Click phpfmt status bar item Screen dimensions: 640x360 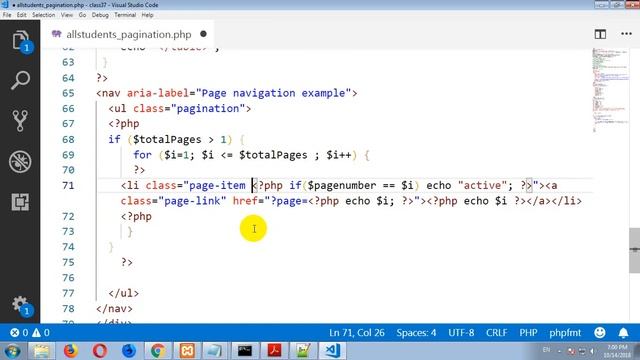(x=565, y=333)
